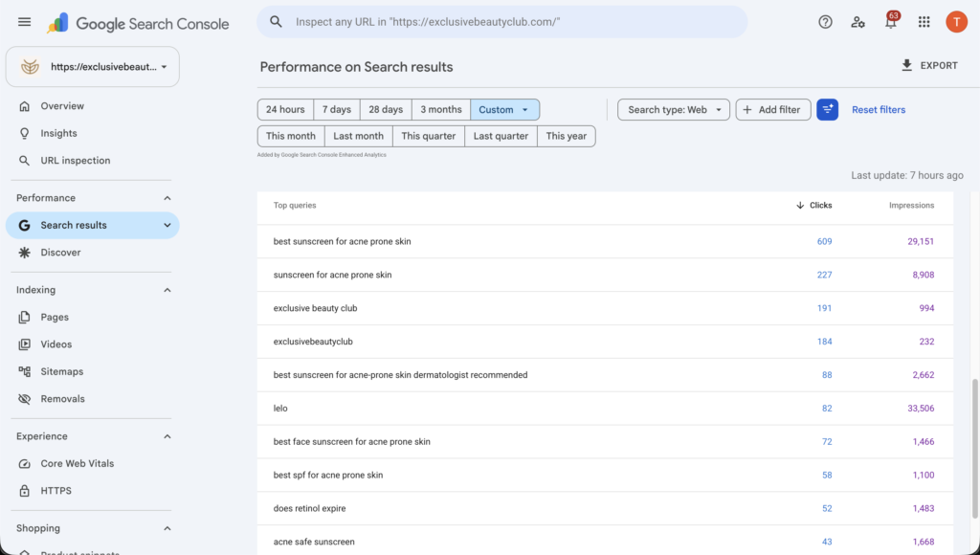Image resolution: width=980 pixels, height=555 pixels.
Task: Click the Videos icon in sidebar
Action: point(24,344)
